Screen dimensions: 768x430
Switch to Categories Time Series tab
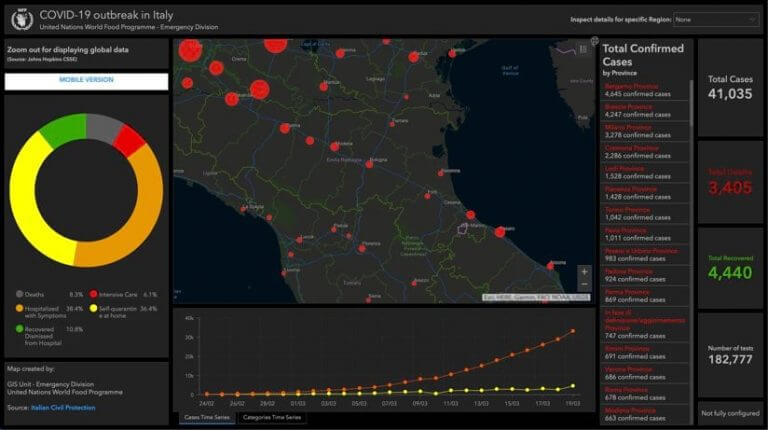point(272,418)
